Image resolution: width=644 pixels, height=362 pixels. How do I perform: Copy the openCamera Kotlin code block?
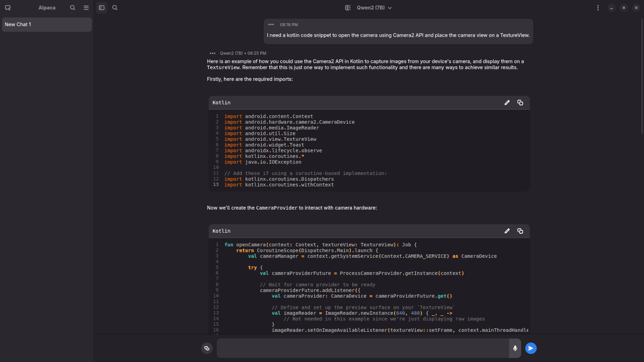pos(520,231)
